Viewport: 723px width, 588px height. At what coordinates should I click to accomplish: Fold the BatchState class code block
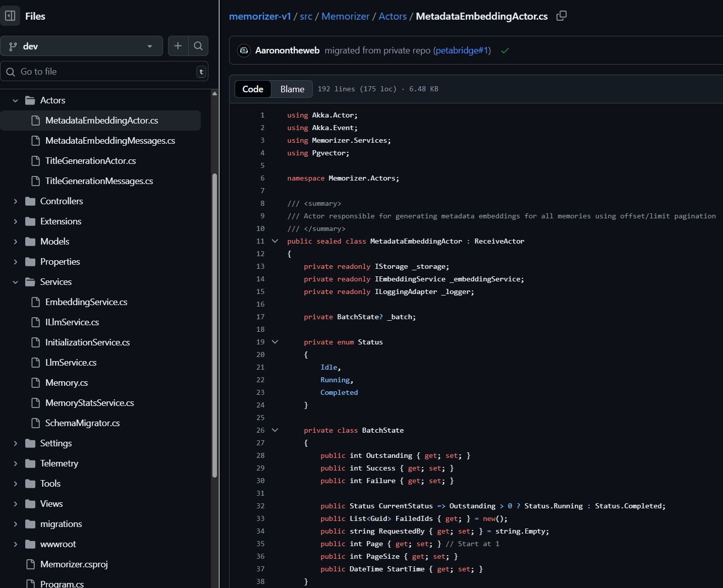pyautogui.click(x=275, y=430)
